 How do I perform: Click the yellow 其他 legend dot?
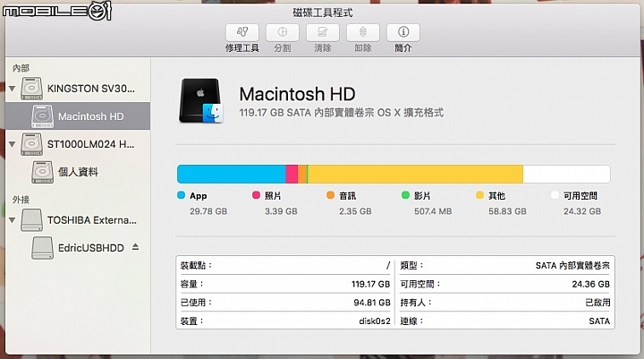(x=479, y=195)
